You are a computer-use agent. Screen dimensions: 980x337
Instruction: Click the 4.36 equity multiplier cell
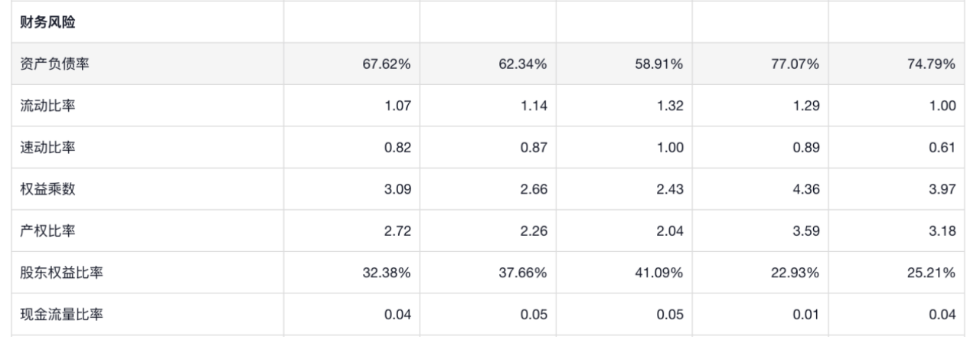tap(805, 189)
